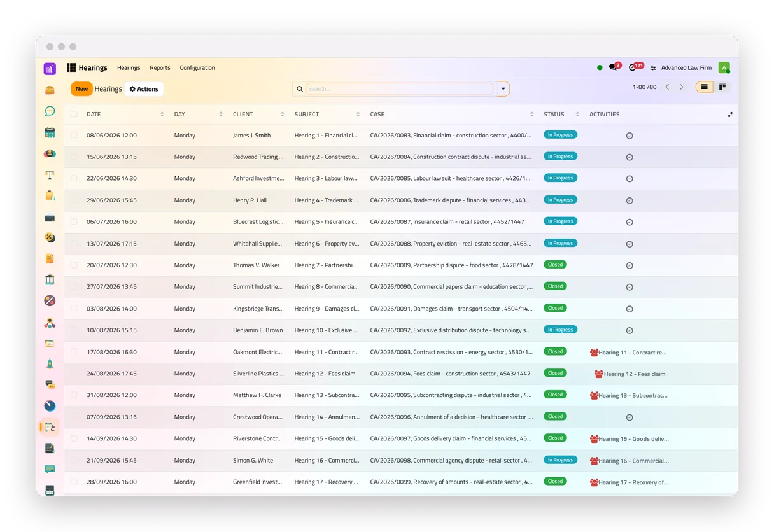Focus the Search input field
This screenshot has width=774, height=532.
point(400,89)
